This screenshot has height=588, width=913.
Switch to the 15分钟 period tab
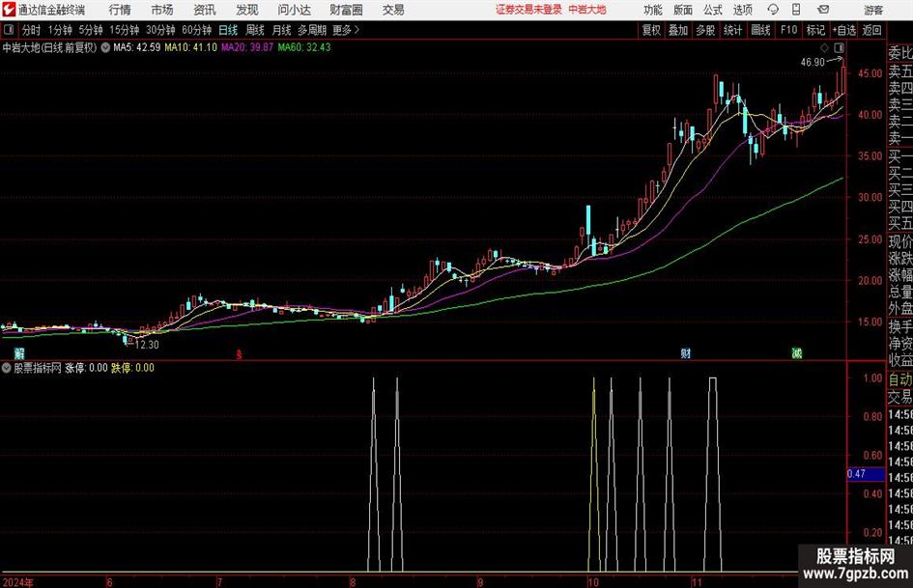click(x=125, y=30)
